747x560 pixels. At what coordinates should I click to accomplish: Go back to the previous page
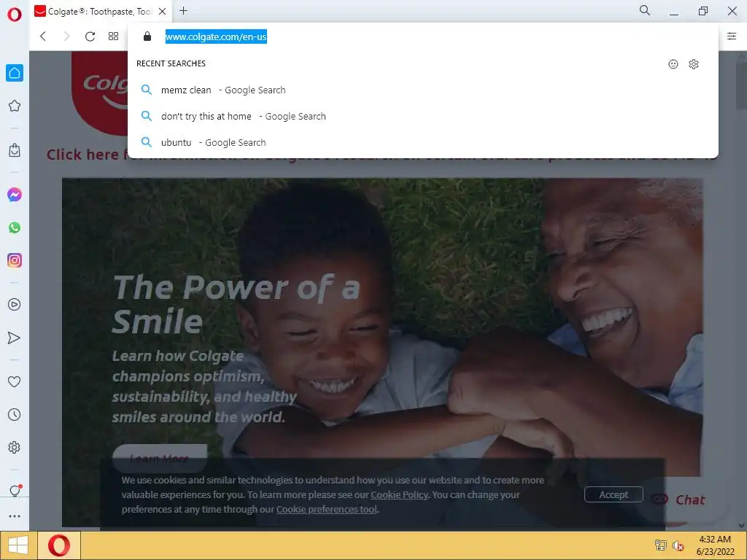point(43,36)
